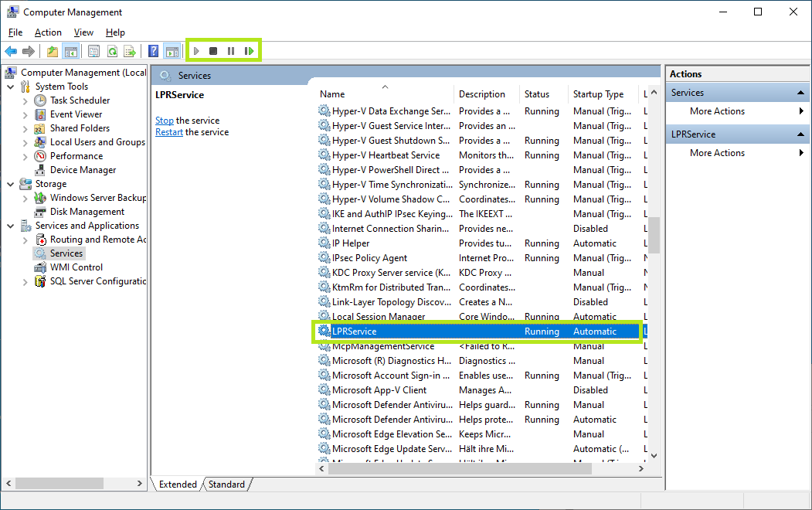This screenshot has width=812, height=510.
Task: Click the Restart the service link
Action: click(x=169, y=132)
